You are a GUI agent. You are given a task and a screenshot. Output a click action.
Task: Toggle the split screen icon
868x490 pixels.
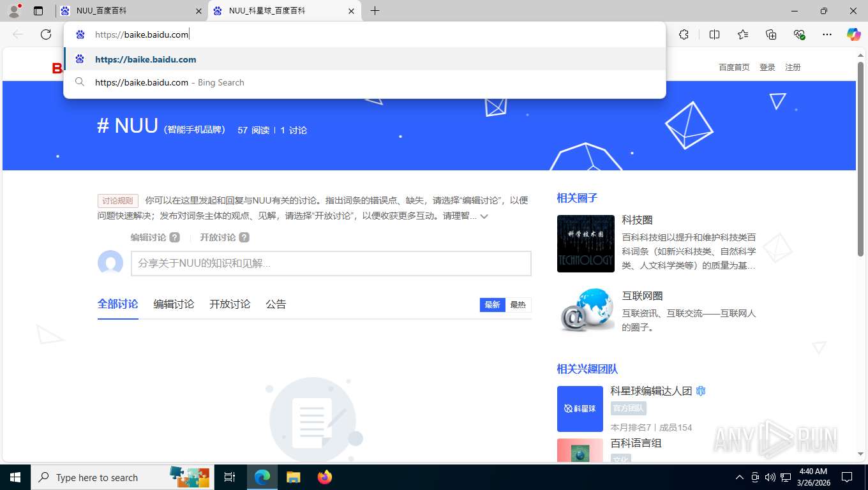click(715, 34)
